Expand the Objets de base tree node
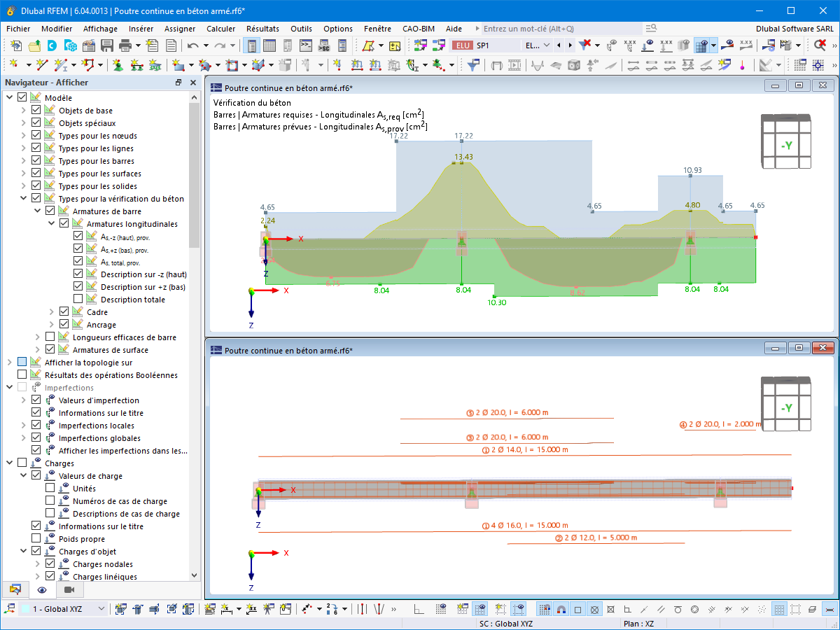 (23, 111)
